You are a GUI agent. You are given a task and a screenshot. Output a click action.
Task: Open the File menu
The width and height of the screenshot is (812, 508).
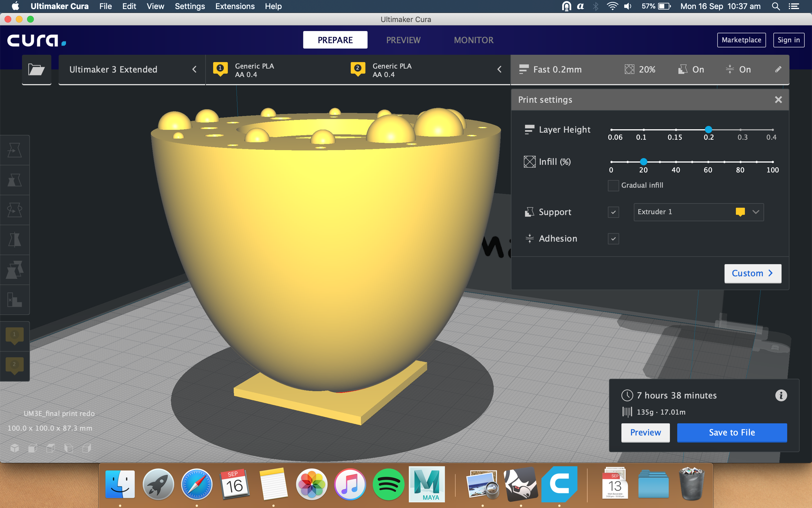(105, 6)
